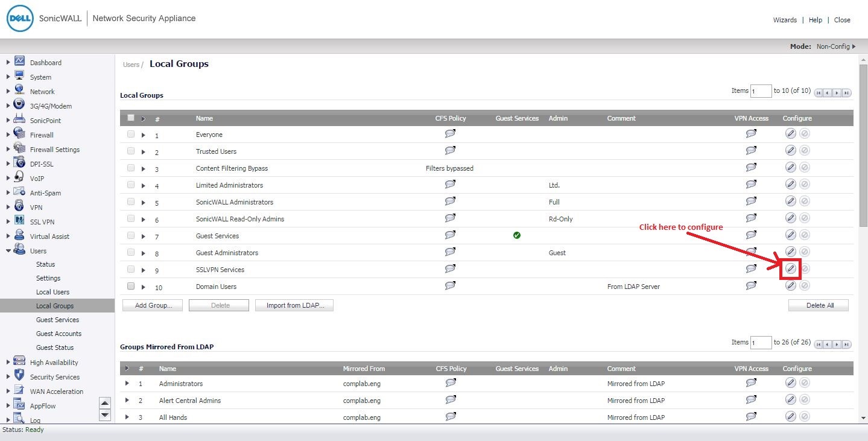Open CFS Policy icon for mirrored Administrators
868x441 pixels.
pyautogui.click(x=450, y=382)
